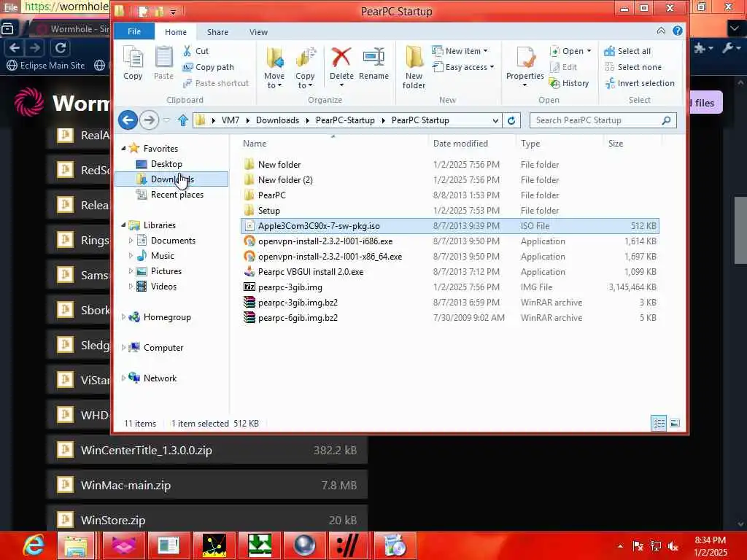
Task: Open Explorer help question mark icon
Action: 677,31
